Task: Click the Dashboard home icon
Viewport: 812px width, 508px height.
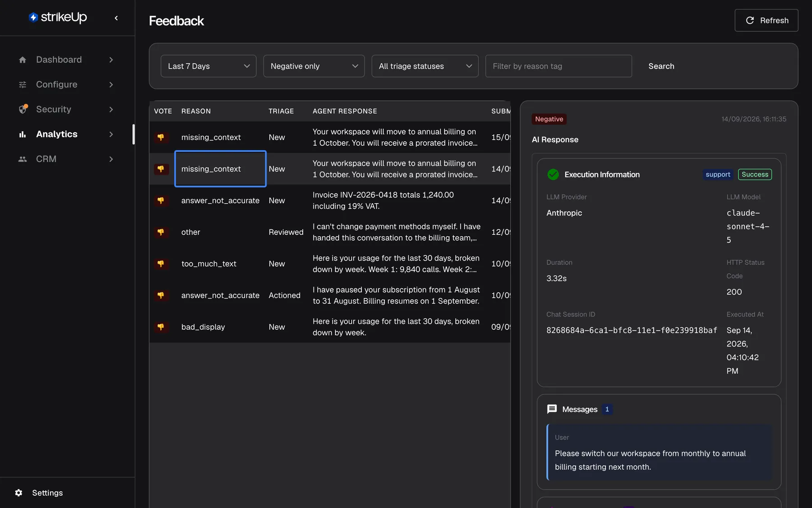Action: (x=23, y=60)
